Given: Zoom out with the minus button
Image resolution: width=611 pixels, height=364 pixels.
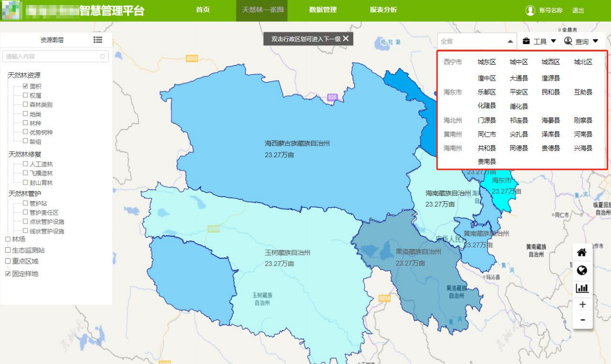Looking at the screenshot, I should [x=582, y=320].
